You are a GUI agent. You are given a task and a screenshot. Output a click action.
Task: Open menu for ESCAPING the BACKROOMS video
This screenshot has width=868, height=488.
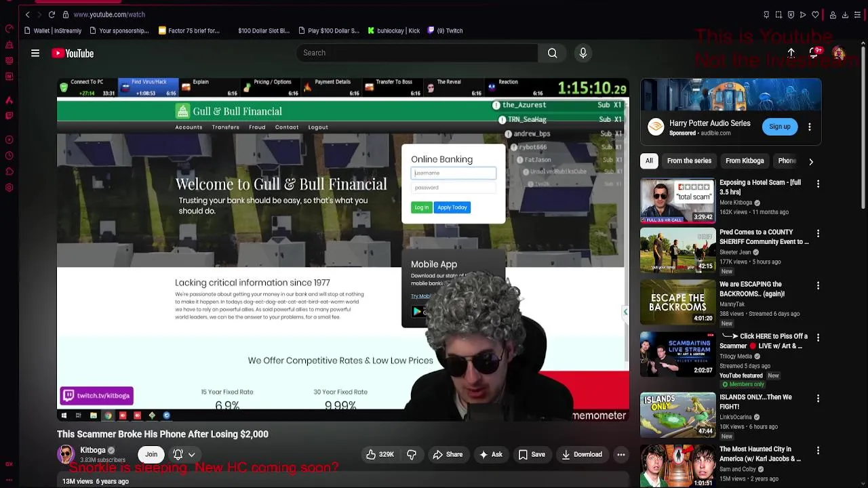[x=818, y=285]
